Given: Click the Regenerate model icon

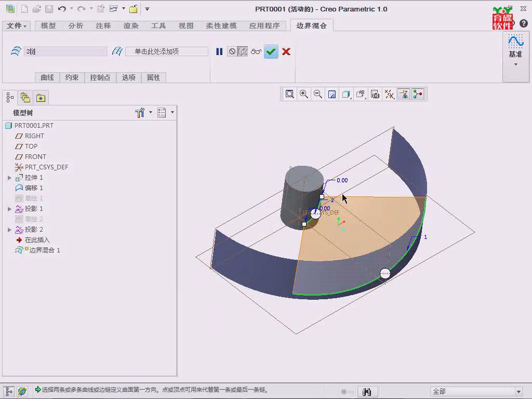Looking at the screenshot, I should [100, 9].
